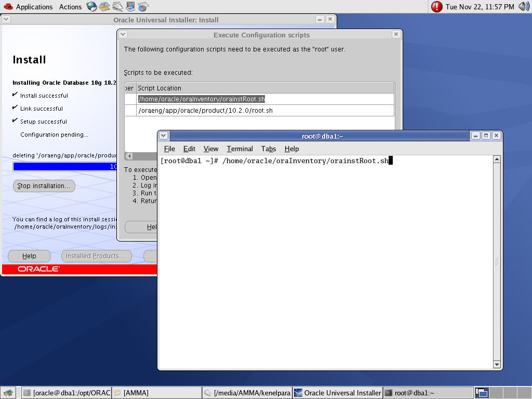
Task: Open the terminal File menu
Action: pos(169,149)
